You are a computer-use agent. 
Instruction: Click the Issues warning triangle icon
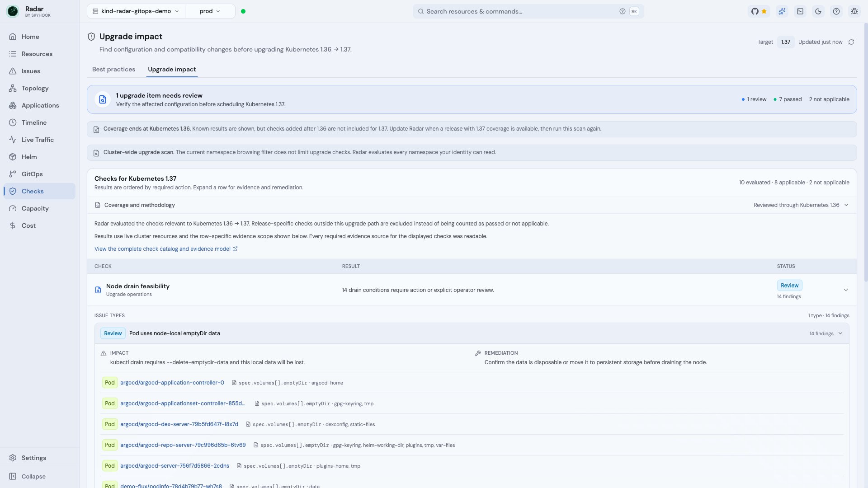click(x=13, y=71)
